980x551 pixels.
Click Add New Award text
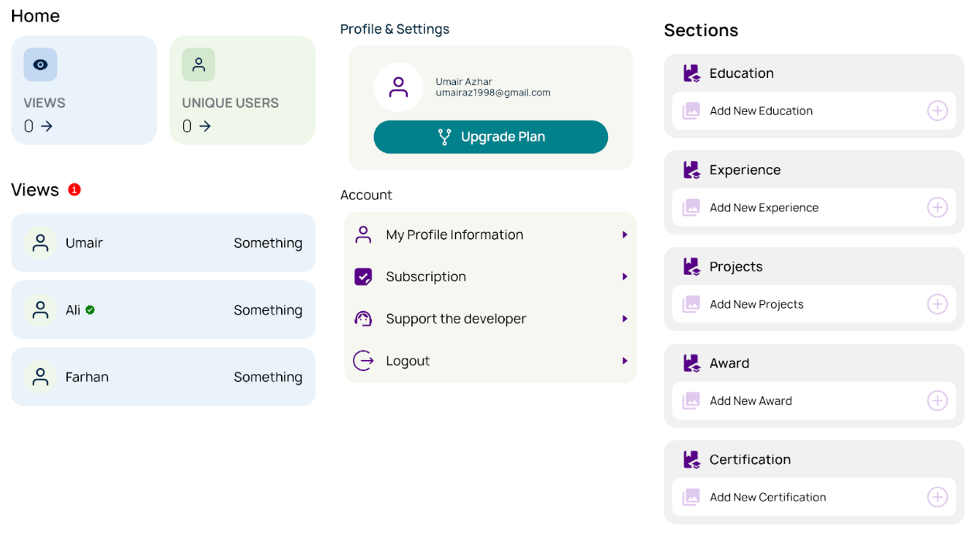pos(750,401)
